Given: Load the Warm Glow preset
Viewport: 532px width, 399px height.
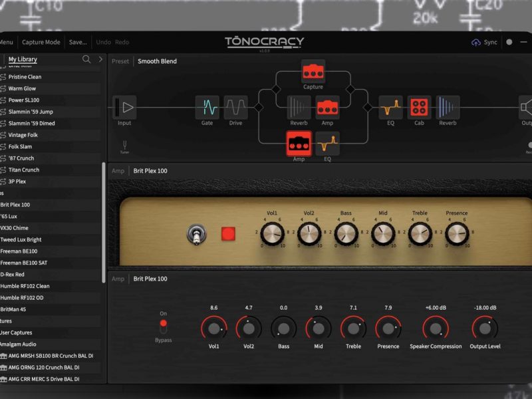Looking at the screenshot, I should coord(51,88).
